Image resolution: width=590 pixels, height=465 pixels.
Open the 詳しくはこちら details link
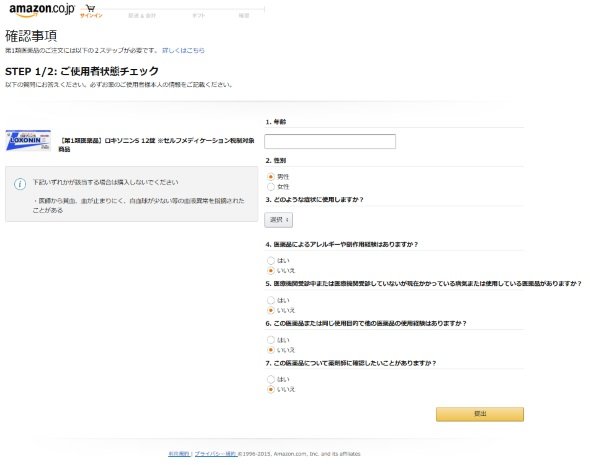click(x=183, y=50)
